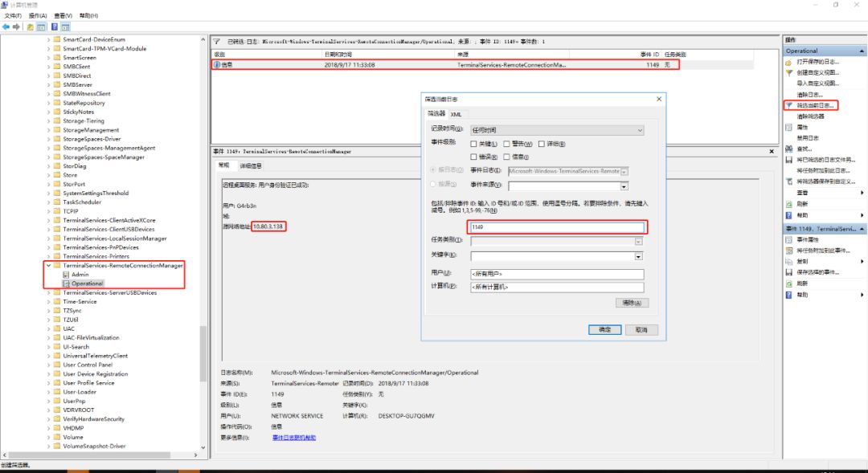Click the Admin log icon

point(66,275)
